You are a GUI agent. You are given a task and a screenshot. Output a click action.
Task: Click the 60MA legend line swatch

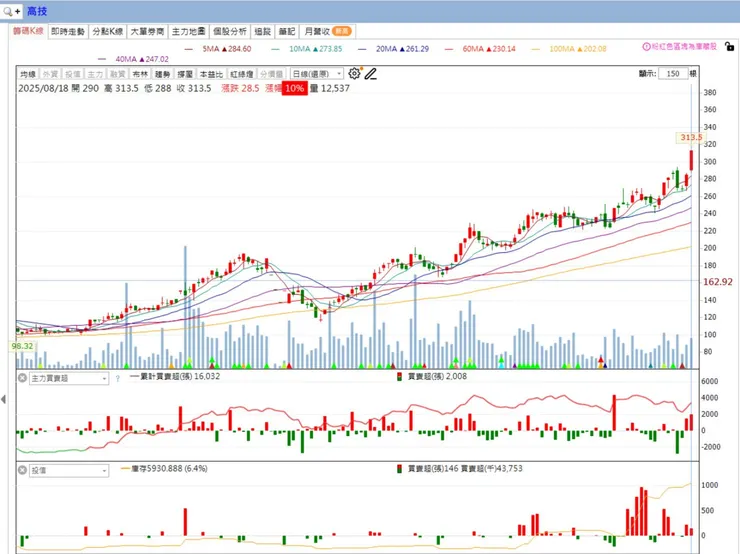pyautogui.click(x=449, y=49)
